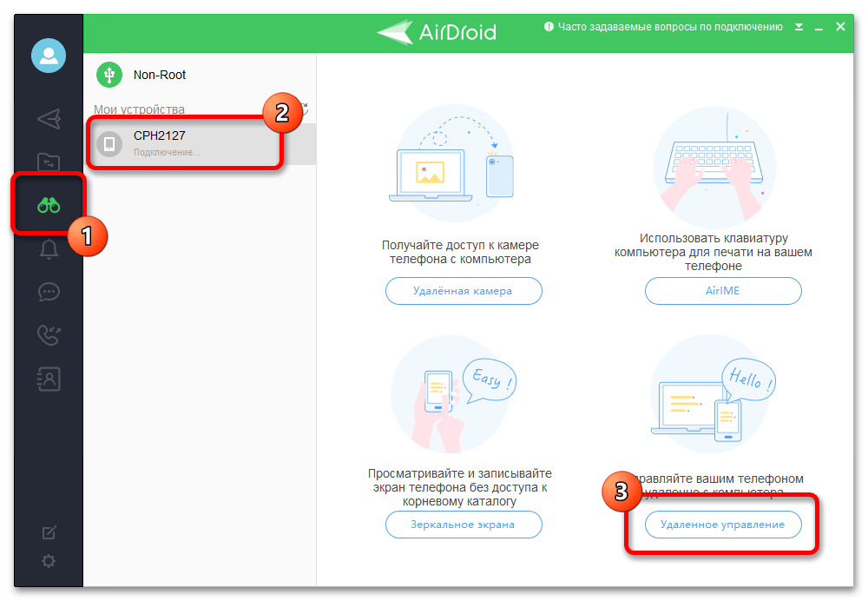The height and width of the screenshot is (601, 868).
Task: Open the user profile avatar
Action: tap(49, 56)
